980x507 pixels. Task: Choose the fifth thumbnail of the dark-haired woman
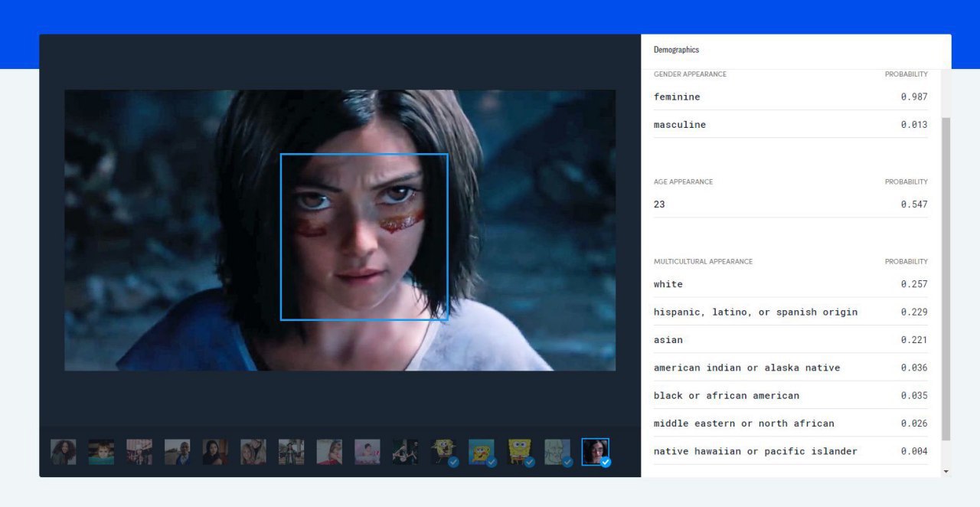[x=215, y=452]
